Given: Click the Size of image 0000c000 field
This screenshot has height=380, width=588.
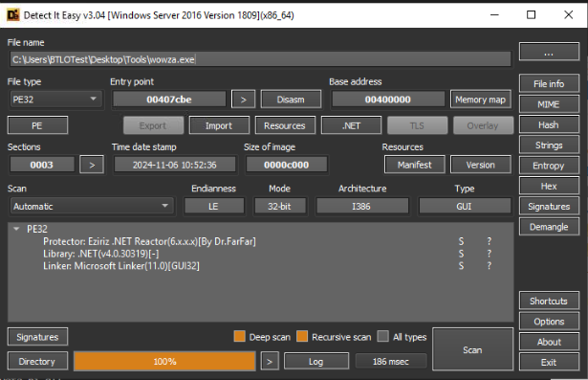Looking at the screenshot, I should 287,165.
